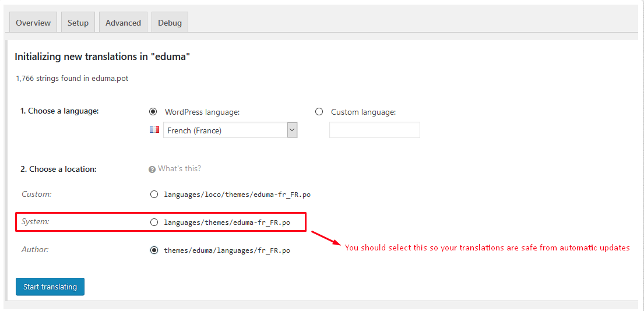Viewport: 644px width, 311px height.
Task: Open the French (France) language dropdown
Action: (226, 130)
